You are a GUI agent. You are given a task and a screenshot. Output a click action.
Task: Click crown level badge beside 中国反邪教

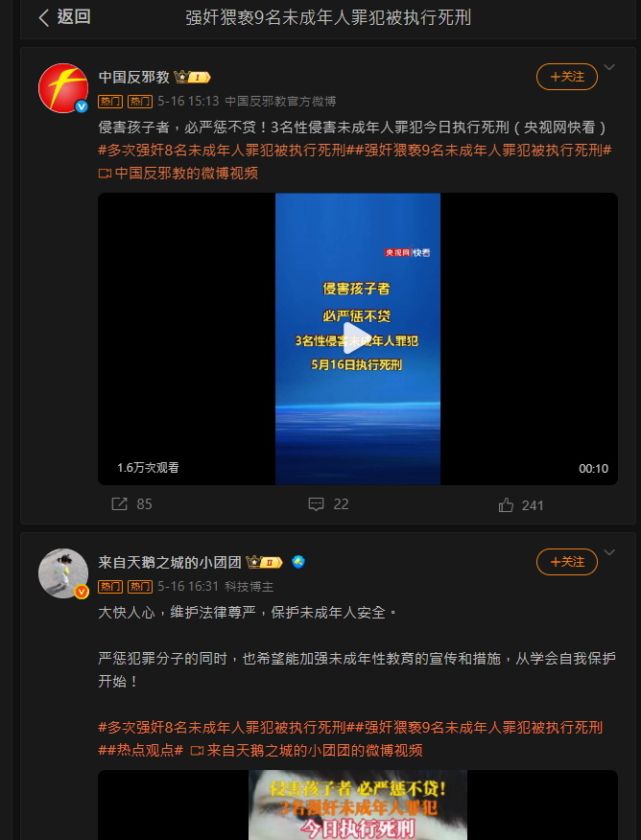(x=193, y=77)
